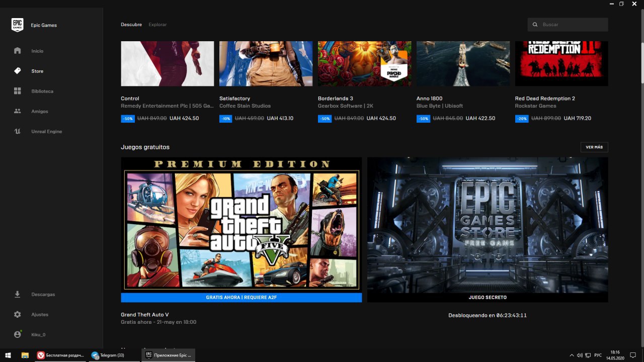This screenshot has width=644, height=362.
Task: Click the Control title text
Action: point(130,99)
